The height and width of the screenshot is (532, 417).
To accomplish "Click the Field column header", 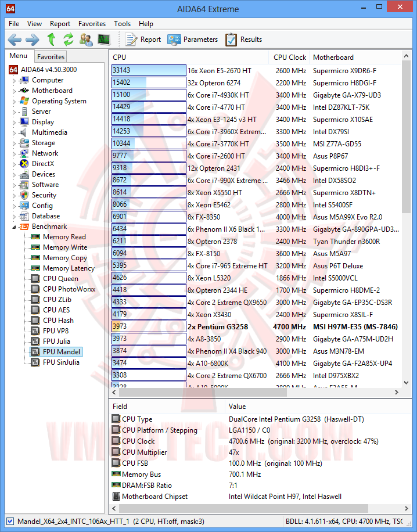I will 167,406.
